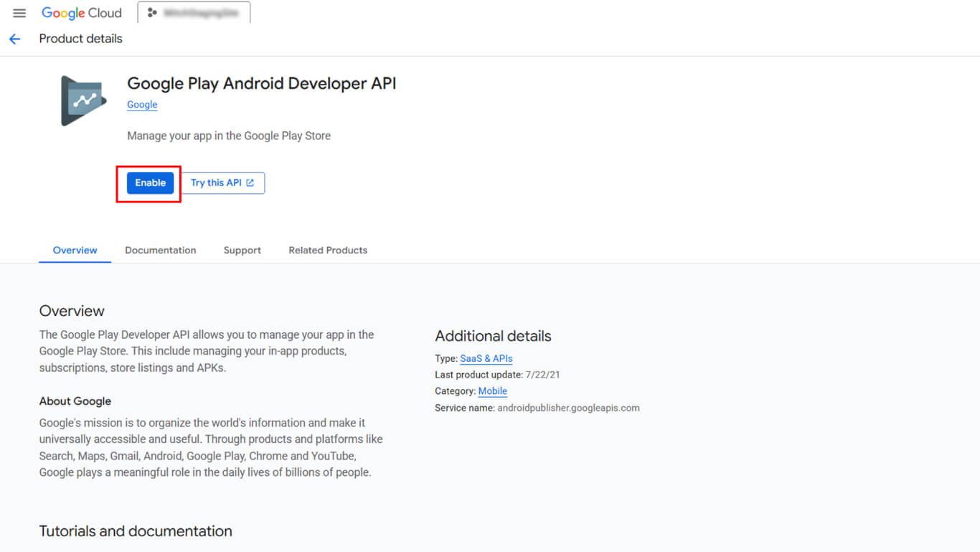Image resolution: width=980 pixels, height=552 pixels.
Task: Select the Overview tab
Action: pyautogui.click(x=75, y=251)
